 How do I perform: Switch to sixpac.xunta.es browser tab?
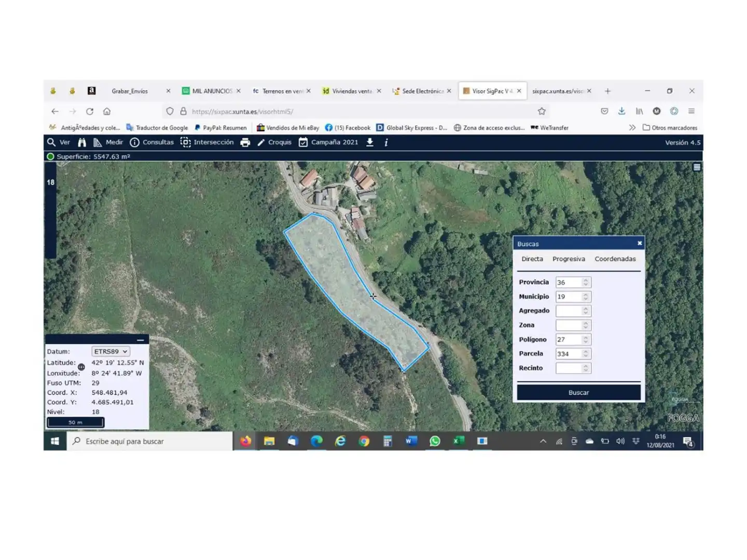[562, 91]
